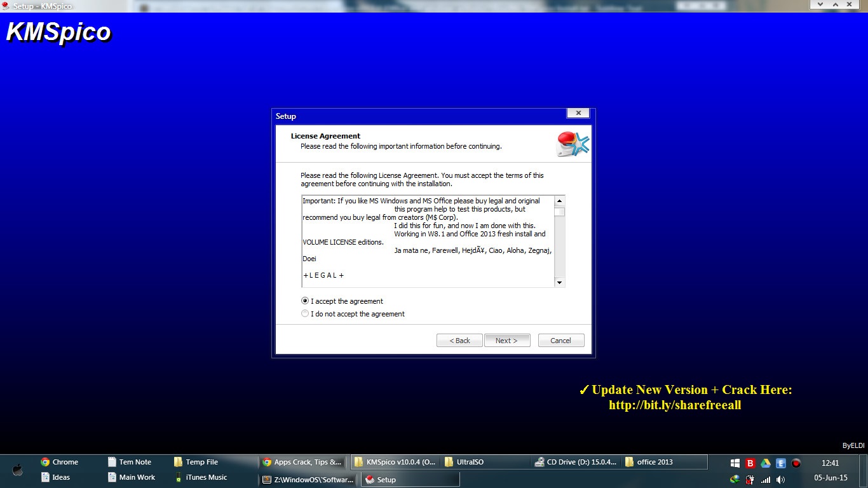Click the blue E tray icon
Viewport: 868px width, 488px height.
click(781, 463)
